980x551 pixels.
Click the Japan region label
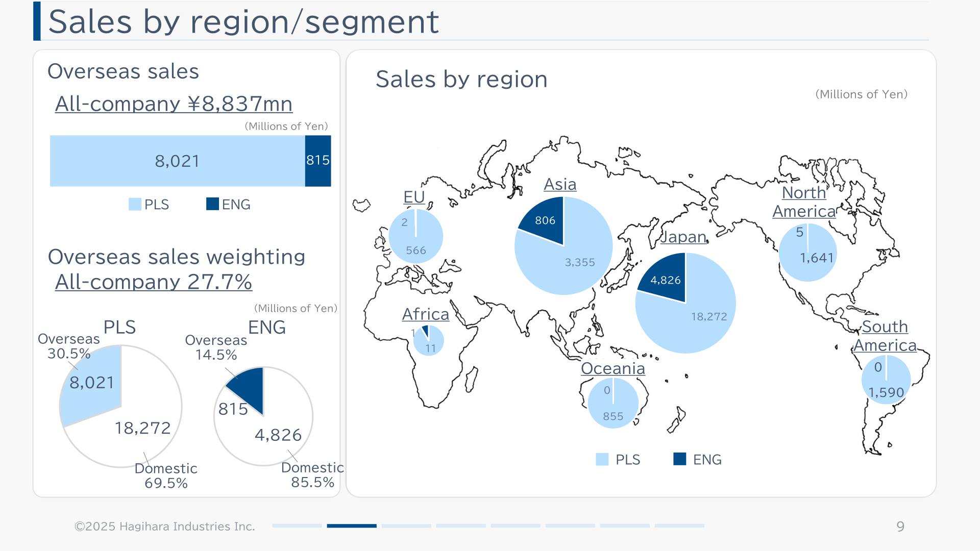click(683, 237)
